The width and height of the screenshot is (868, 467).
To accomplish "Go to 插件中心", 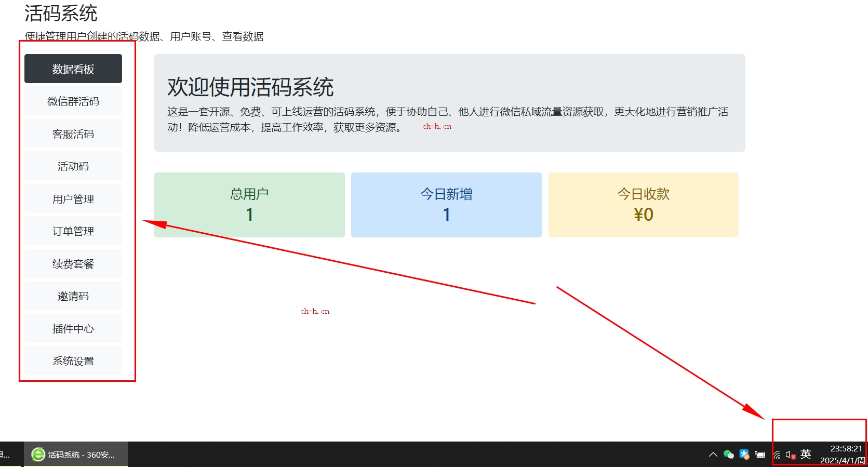I will 73,329.
